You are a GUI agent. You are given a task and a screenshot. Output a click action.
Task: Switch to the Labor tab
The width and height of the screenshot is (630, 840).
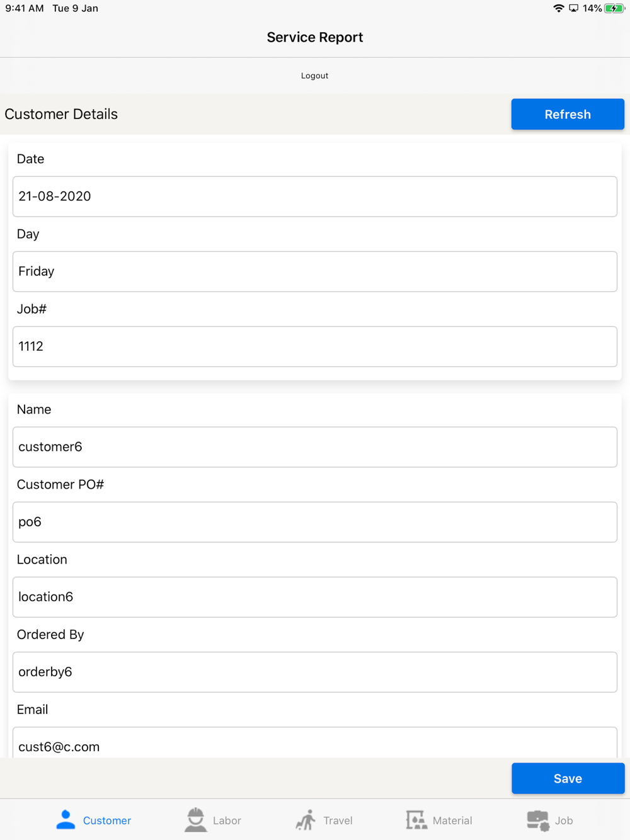pos(227,820)
